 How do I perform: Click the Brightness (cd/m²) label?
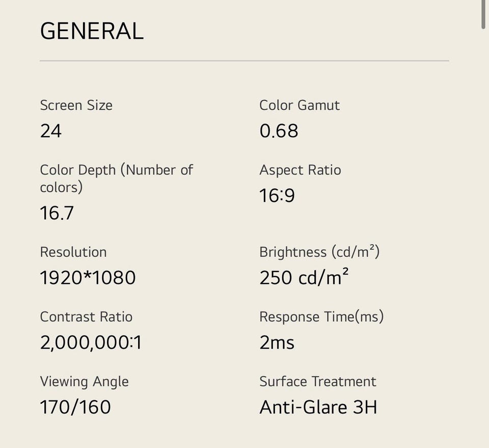(319, 252)
